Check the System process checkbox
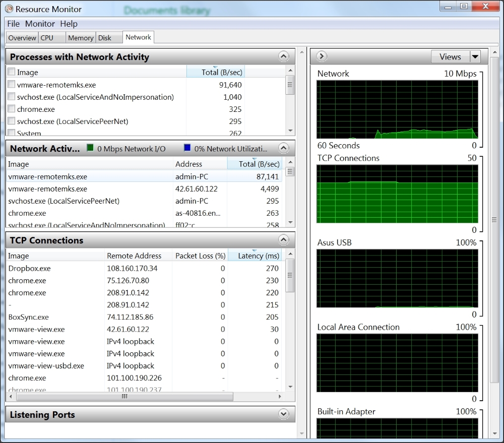This screenshot has height=443, width=504. (x=11, y=132)
